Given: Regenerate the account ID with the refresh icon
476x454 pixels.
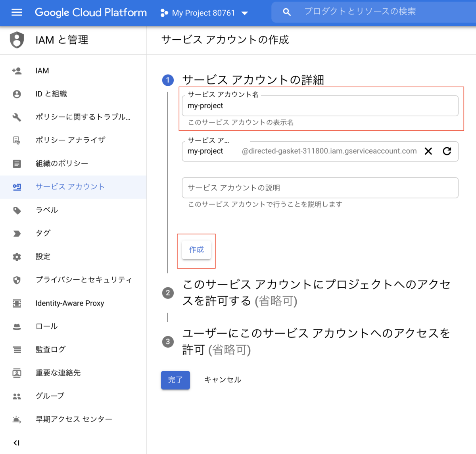Looking at the screenshot, I should click(x=447, y=151).
